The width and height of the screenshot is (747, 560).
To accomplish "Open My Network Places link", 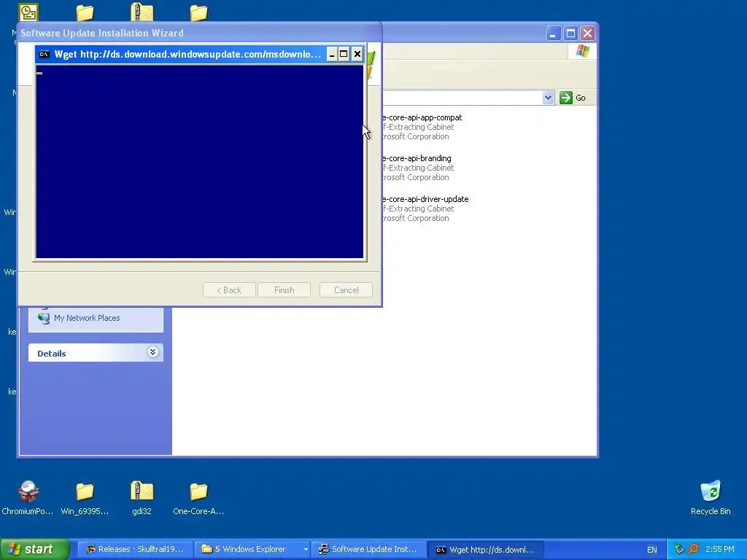I will click(87, 318).
